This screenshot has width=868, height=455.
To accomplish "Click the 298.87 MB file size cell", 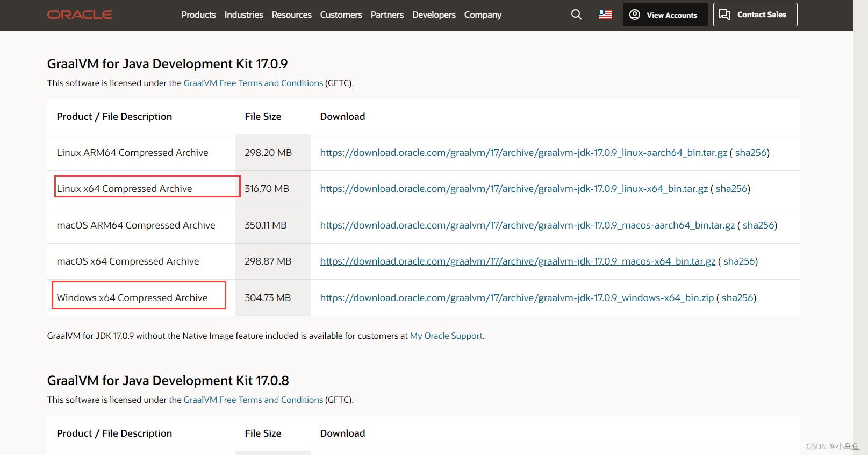I will pyautogui.click(x=273, y=261).
